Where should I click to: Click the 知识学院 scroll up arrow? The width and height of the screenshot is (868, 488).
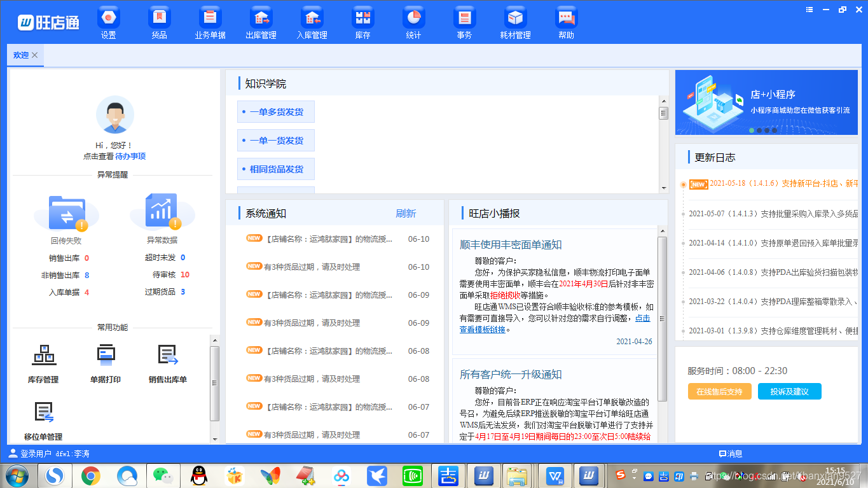point(663,101)
